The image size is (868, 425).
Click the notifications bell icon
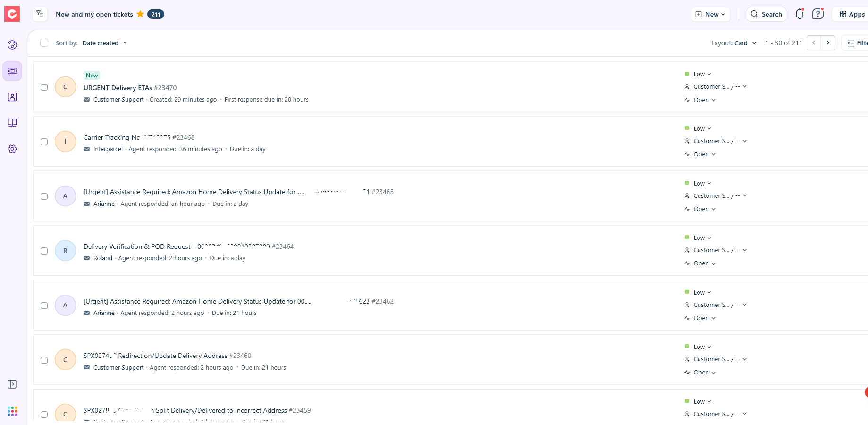click(x=799, y=14)
